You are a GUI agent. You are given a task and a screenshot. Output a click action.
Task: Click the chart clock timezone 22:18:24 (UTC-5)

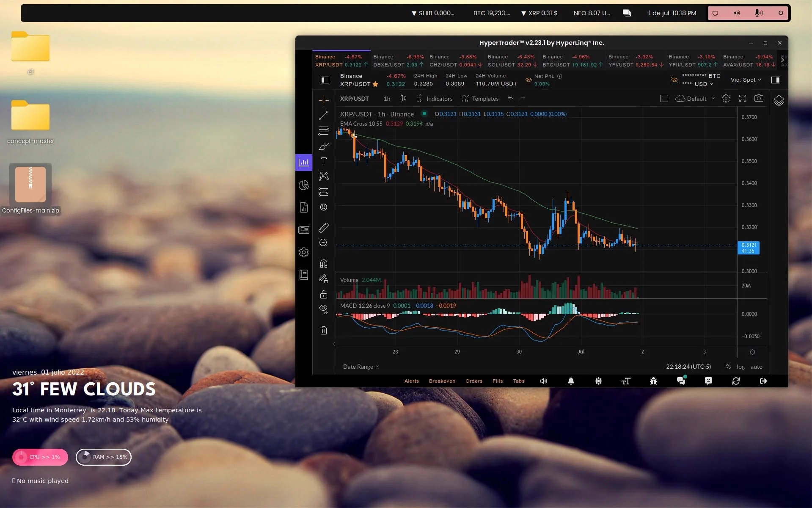click(688, 367)
